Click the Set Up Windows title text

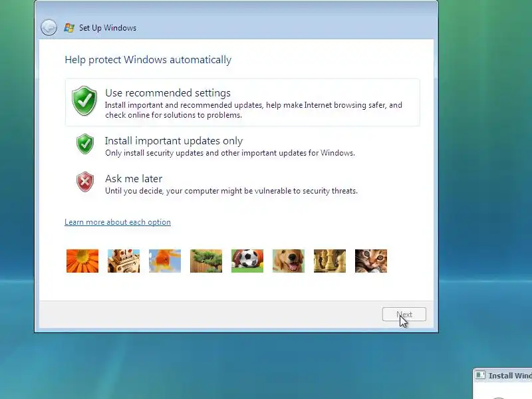pyautogui.click(x=108, y=28)
